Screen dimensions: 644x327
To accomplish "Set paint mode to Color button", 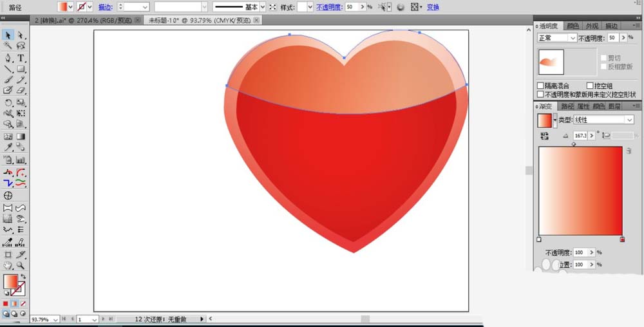I will (6, 304).
